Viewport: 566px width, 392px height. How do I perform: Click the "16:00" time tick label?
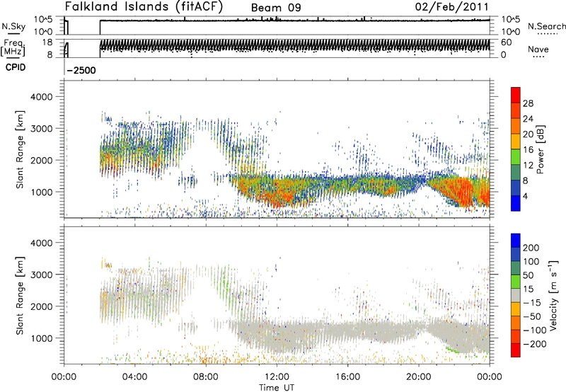[x=347, y=377]
